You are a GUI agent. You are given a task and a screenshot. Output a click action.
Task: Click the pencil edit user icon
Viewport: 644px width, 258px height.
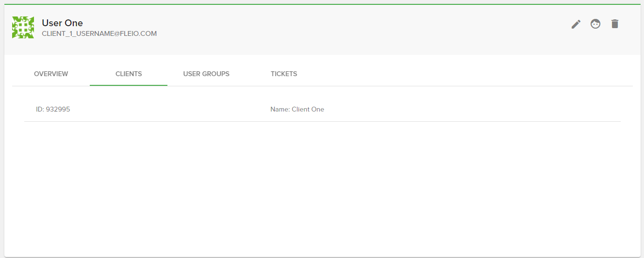(576, 24)
